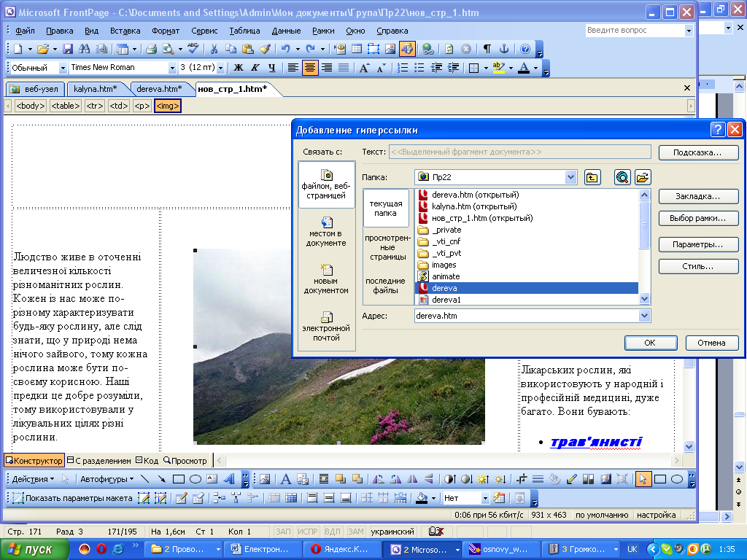Click the fill color bucket icon
This screenshot has width=747, height=560.
pos(422,498)
